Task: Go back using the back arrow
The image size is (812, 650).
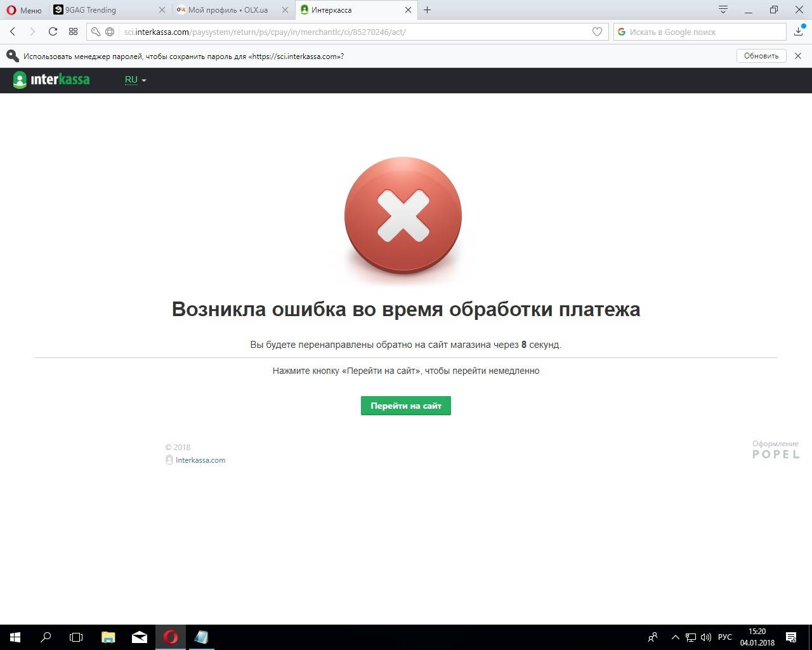Action: 13,32
